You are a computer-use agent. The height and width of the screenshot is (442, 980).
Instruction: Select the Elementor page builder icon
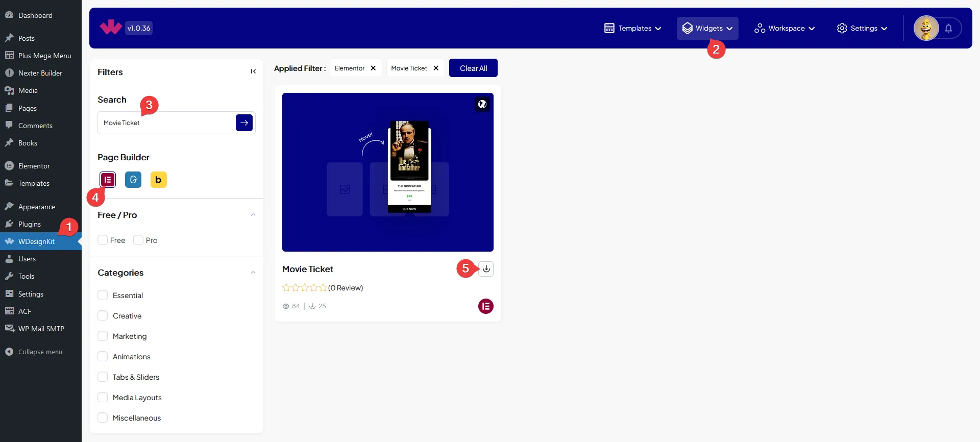(x=108, y=180)
